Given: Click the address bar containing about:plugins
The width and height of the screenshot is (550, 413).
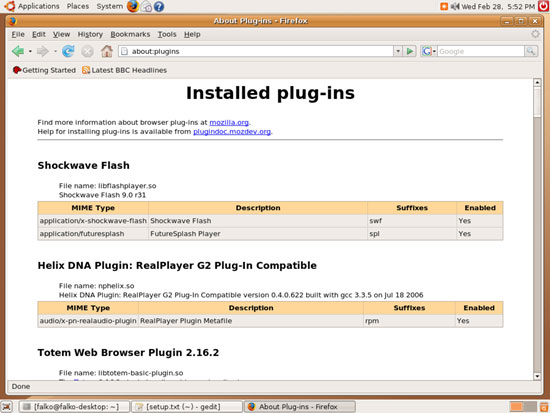Looking at the screenshot, I should (256, 51).
